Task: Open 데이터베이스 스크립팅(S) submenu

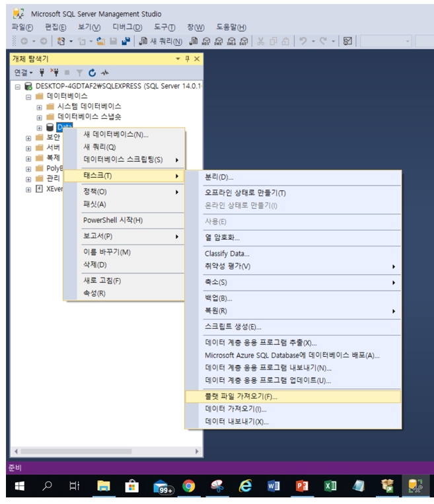Action: coord(124,160)
